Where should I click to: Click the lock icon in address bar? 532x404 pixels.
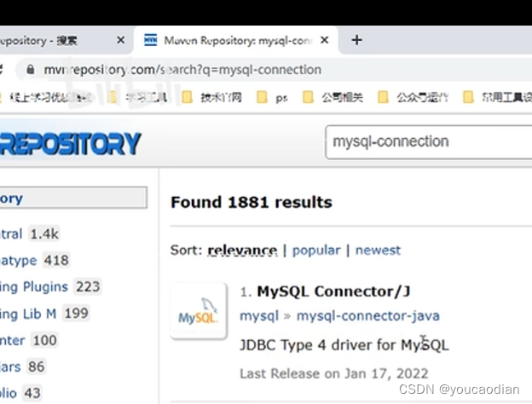tap(30, 70)
